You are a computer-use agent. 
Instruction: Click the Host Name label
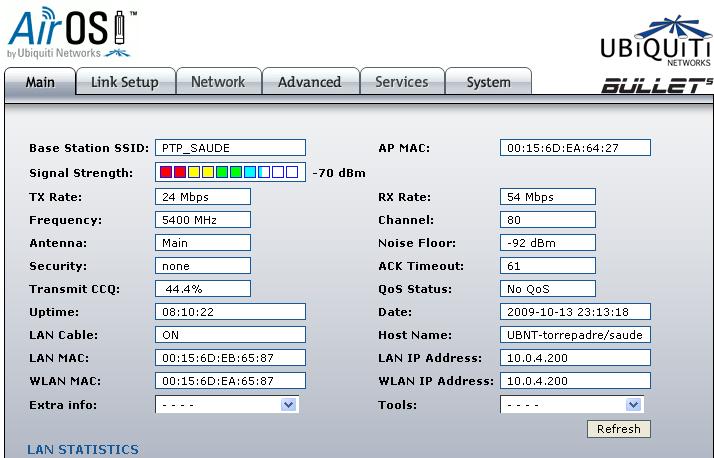(x=415, y=335)
